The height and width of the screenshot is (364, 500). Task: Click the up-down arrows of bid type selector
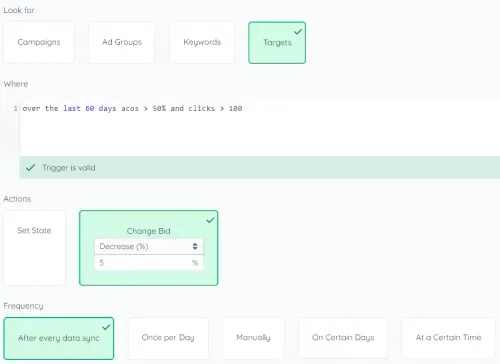coord(195,246)
